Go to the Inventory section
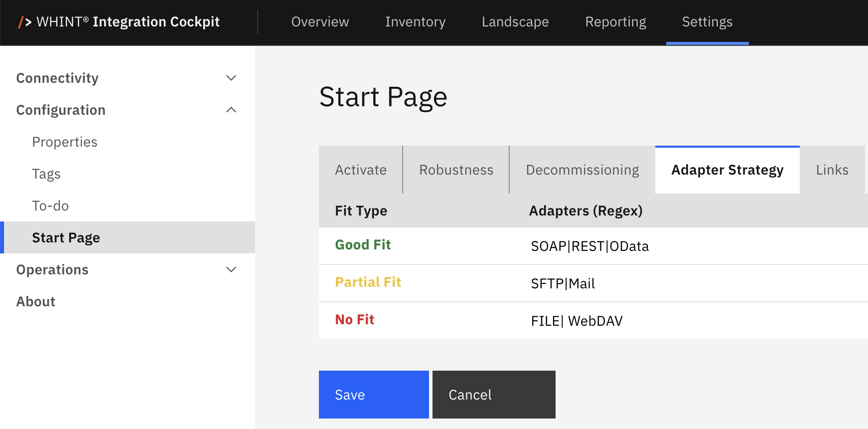Viewport: 868px width, 429px height. 415,22
